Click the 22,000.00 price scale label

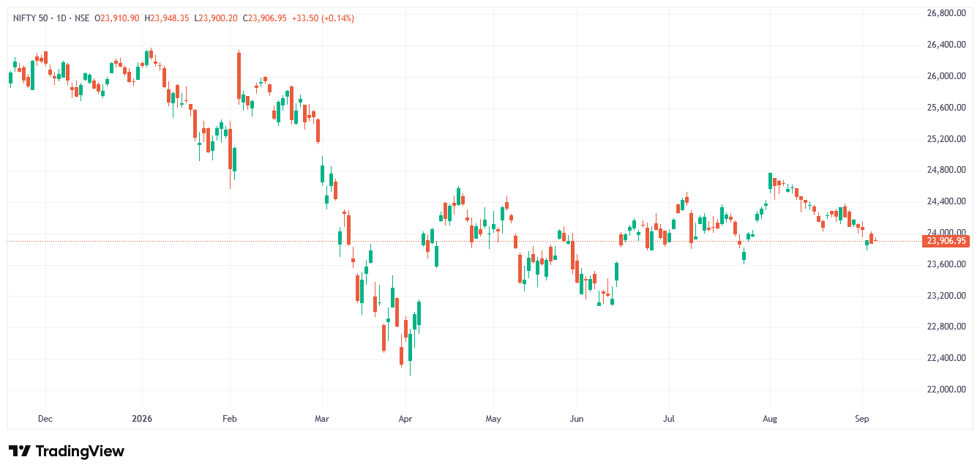947,390
